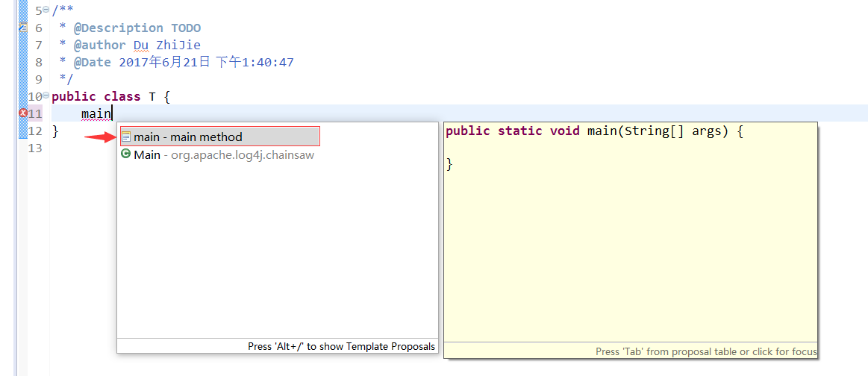868x376 pixels.
Task: Select the 'main - main method' template proposal
Action: [x=219, y=137]
